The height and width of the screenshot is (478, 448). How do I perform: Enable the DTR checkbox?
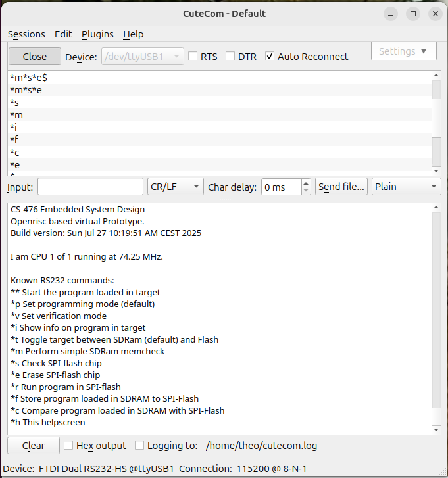(230, 57)
